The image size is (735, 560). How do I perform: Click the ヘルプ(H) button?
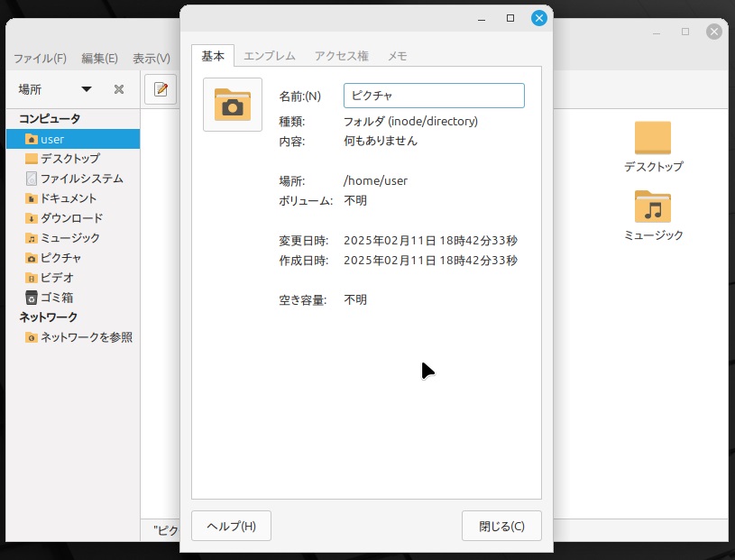tap(232, 526)
